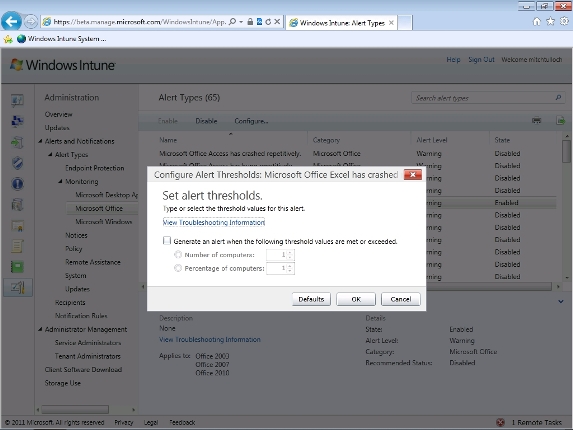
Task: Click the OK button in dialog
Action: point(356,299)
